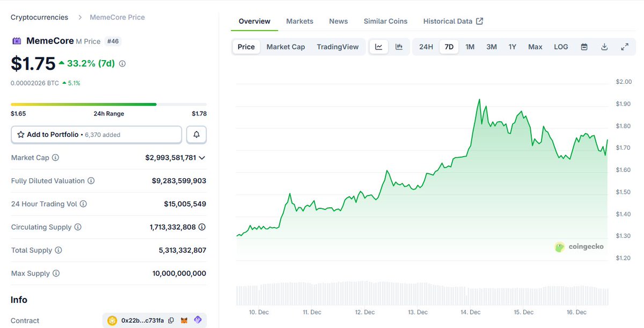Click the 16. Dec date axis label
Image resolution: width=644 pixels, height=328 pixels.
(x=577, y=312)
